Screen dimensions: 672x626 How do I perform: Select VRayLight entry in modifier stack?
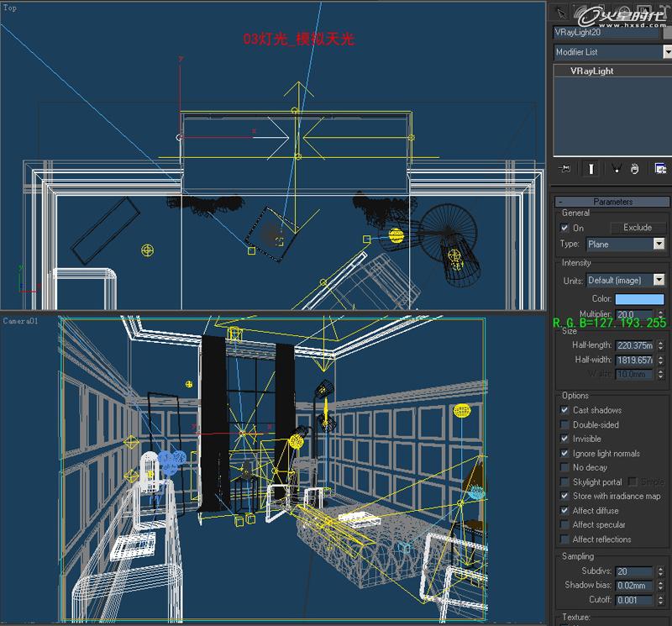coord(591,71)
